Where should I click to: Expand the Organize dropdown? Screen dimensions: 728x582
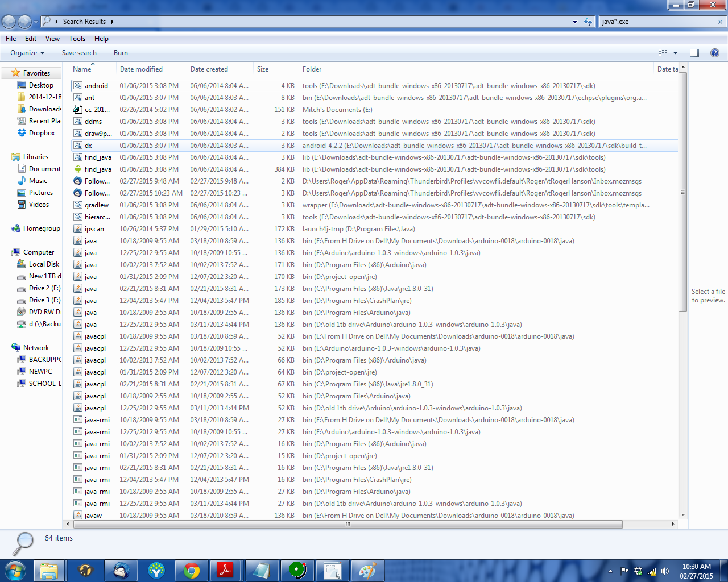coord(27,53)
